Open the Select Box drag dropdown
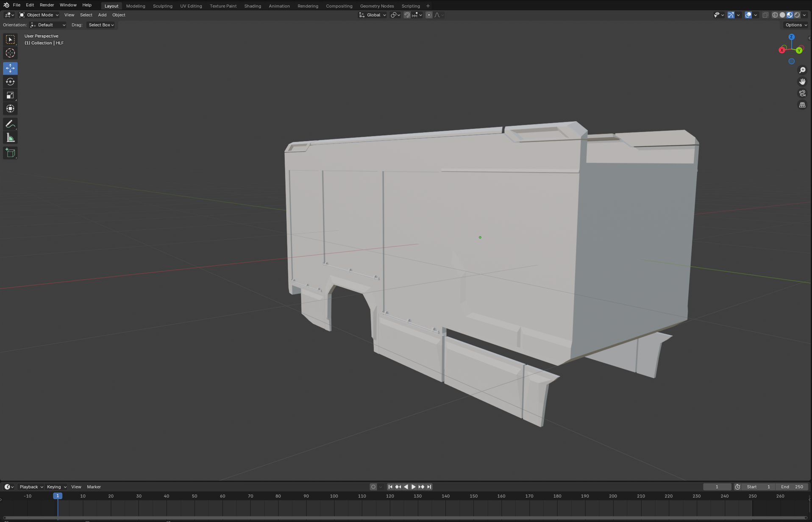 point(101,25)
